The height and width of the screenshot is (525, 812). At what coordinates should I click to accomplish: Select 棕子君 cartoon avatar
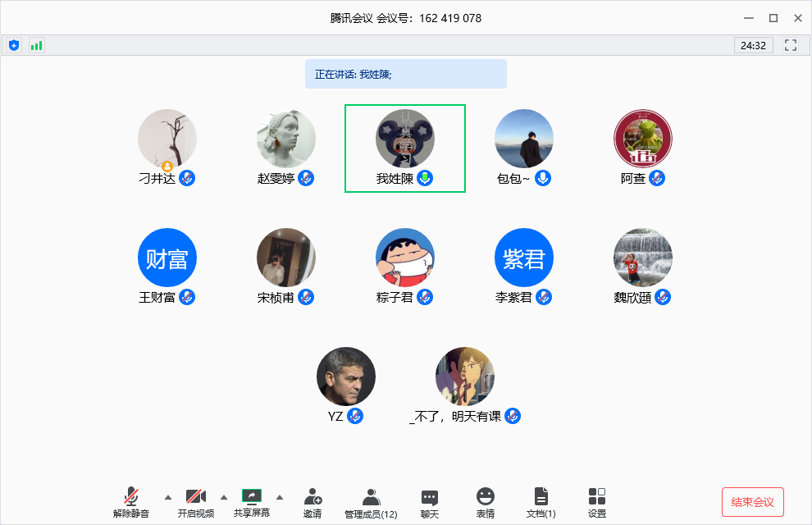click(405, 257)
